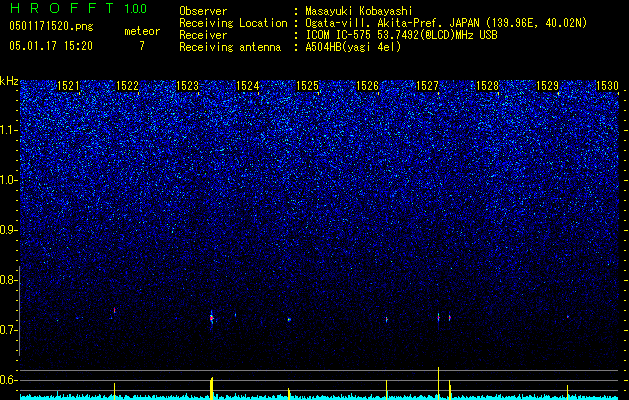This screenshot has height=400, width=629.
Task: Click the 1.1 frequency axis label
Action: point(9,130)
